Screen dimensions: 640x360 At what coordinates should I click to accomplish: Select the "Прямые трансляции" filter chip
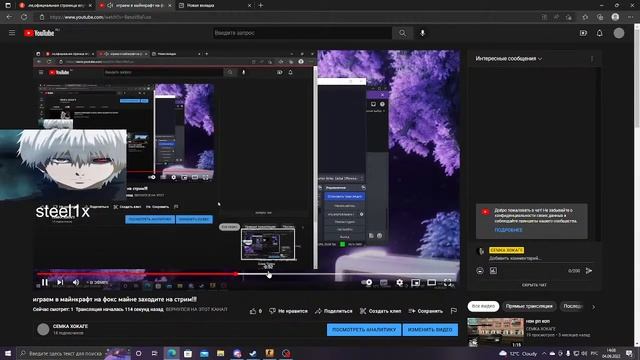[529, 306]
